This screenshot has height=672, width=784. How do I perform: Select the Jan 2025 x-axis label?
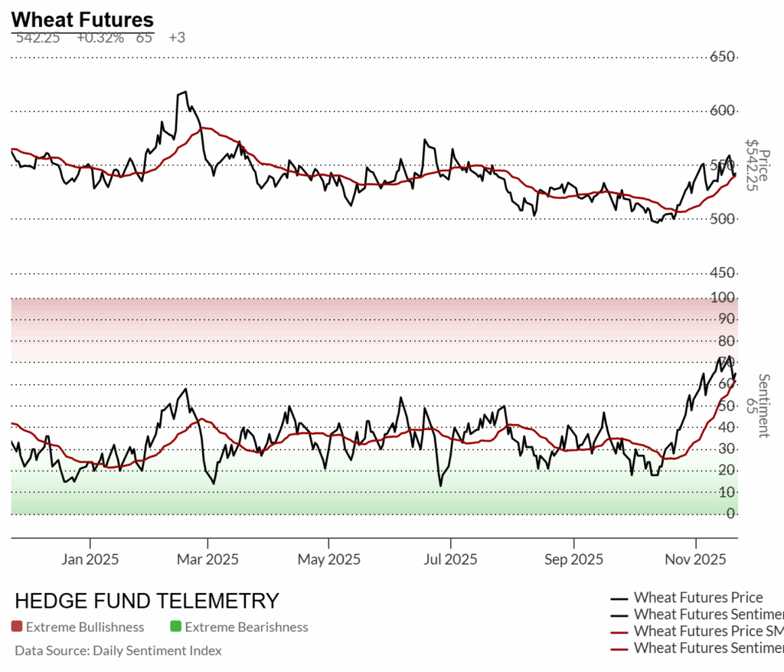click(90, 559)
